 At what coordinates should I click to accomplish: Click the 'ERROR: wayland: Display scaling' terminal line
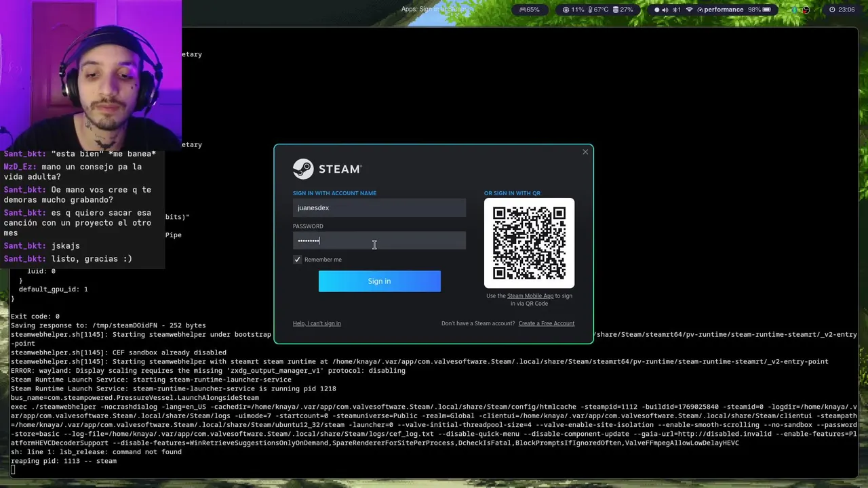(208, 371)
